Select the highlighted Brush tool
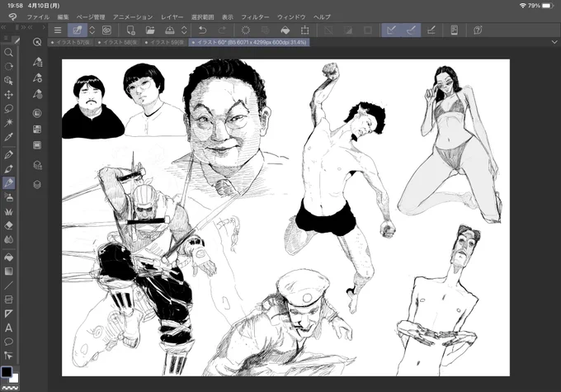This screenshot has width=561, height=392. point(8,183)
